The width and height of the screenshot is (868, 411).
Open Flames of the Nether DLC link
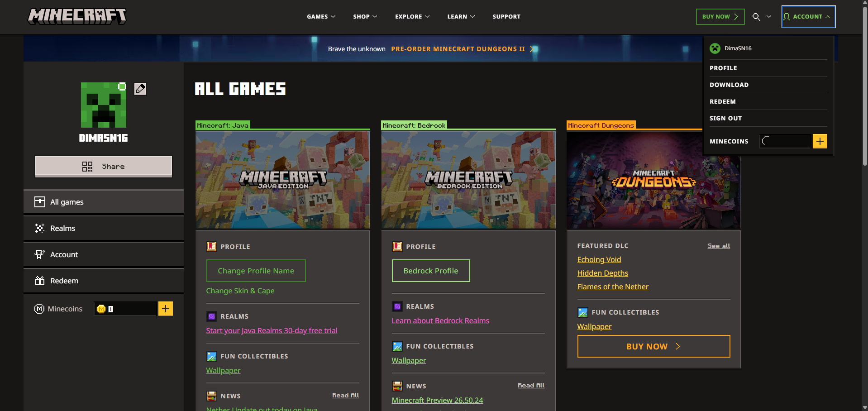click(613, 287)
